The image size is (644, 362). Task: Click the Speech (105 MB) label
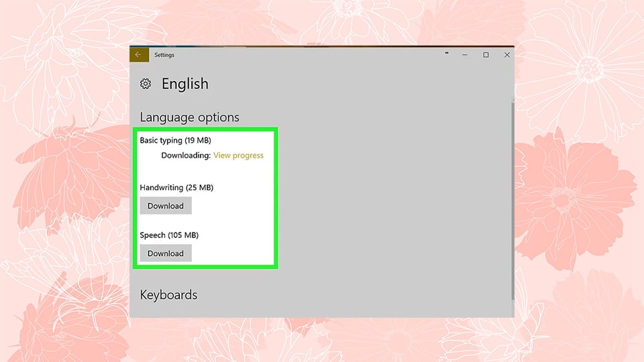click(169, 235)
